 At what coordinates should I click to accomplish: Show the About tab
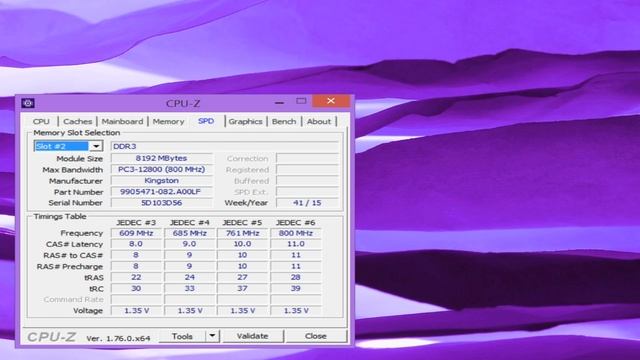coord(319,121)
